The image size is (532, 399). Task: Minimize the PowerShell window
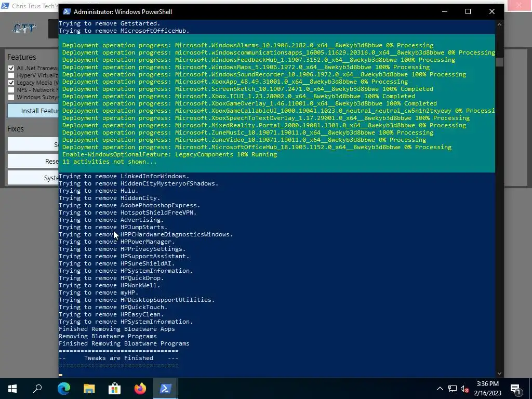point(445,11)
